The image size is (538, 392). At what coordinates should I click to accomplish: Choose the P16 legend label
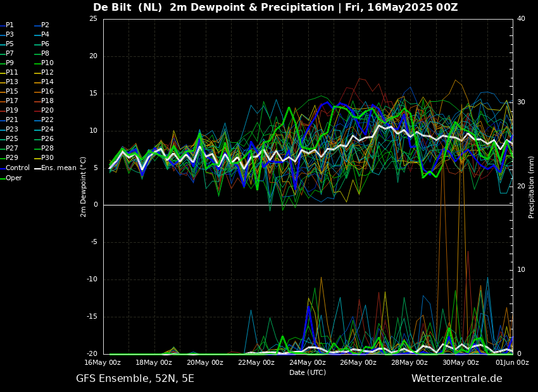coord(44,91)
